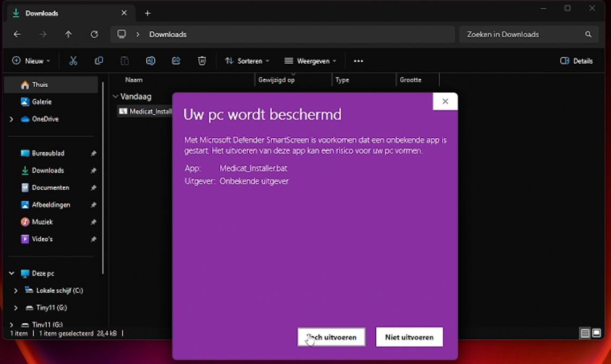Click the pin icon beside Video's
Image resolution: width=611 pixels, height=364 pixels.
point(93,239)
